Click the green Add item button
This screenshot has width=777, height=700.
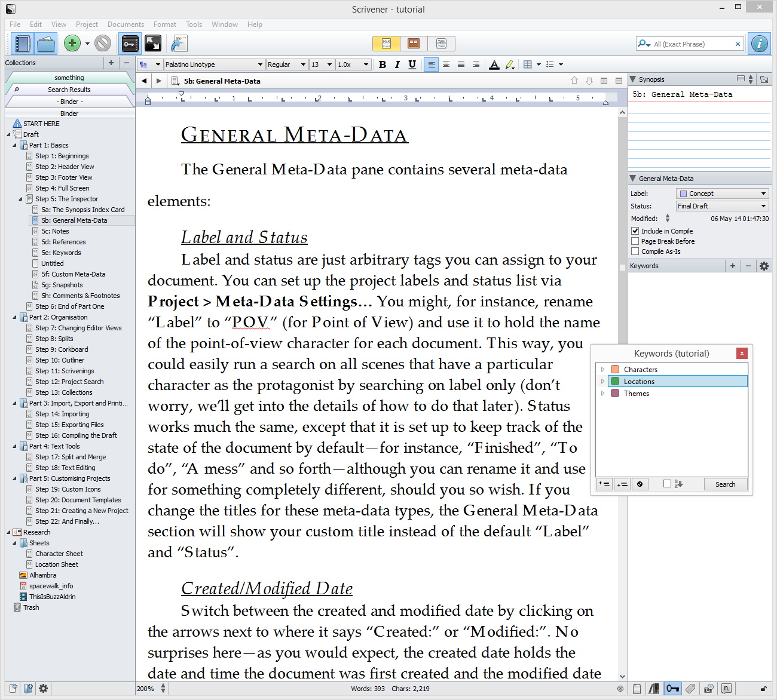coord(72,43)
